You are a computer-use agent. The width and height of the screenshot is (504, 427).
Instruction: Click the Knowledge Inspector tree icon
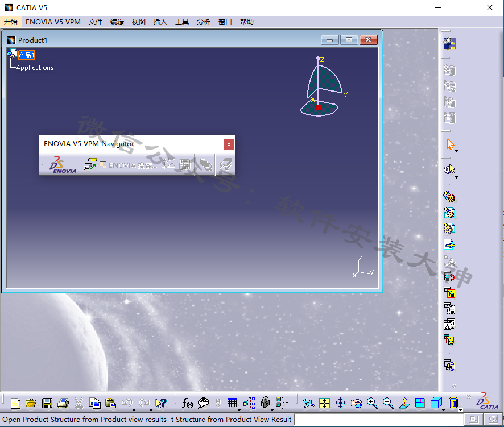[249, 403]
